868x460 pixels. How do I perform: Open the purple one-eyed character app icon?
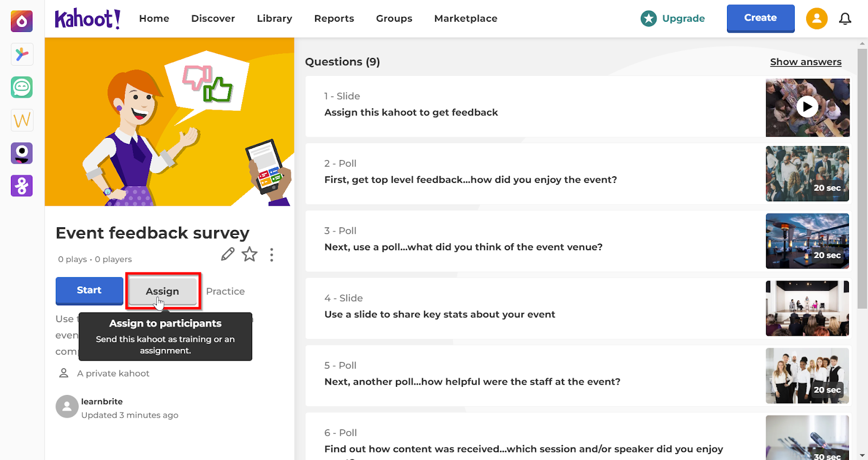(22, 153)
